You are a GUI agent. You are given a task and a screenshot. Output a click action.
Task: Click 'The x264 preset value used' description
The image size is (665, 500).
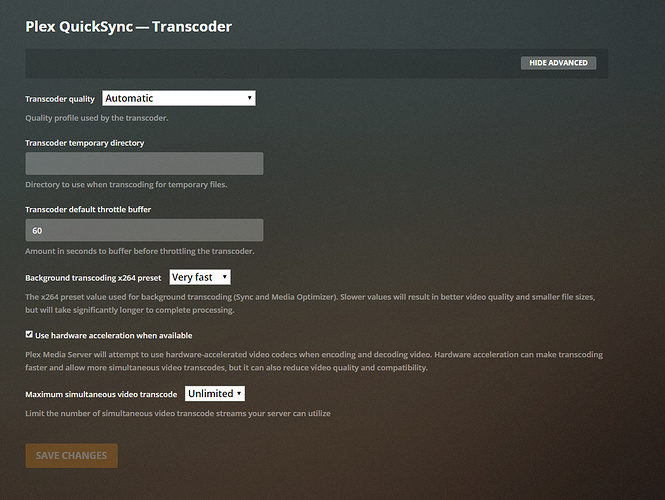[310, 303]
